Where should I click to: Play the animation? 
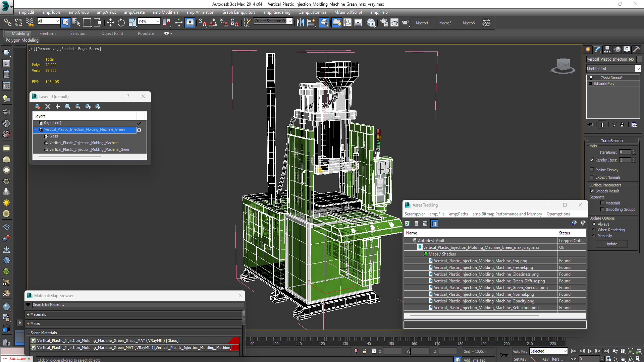590,351
